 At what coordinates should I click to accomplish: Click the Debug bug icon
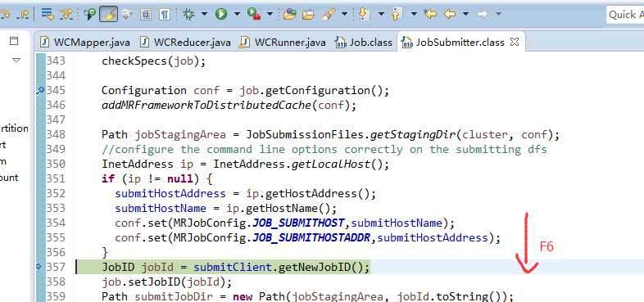pos(189,15)
